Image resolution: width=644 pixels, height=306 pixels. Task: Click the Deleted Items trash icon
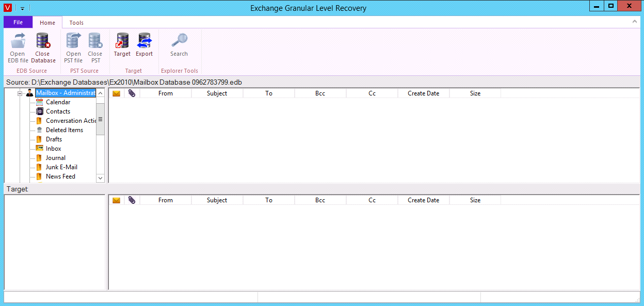click(x=39, y=130)
